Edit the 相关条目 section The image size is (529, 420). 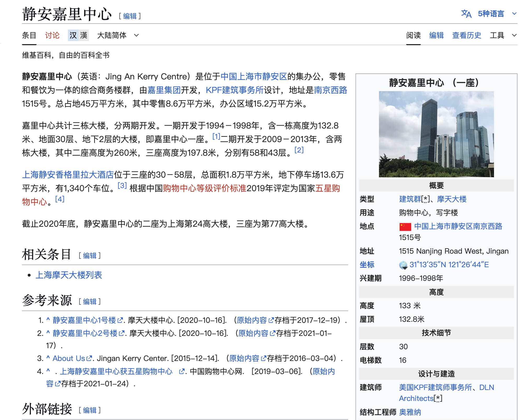(x=90, y=256)
